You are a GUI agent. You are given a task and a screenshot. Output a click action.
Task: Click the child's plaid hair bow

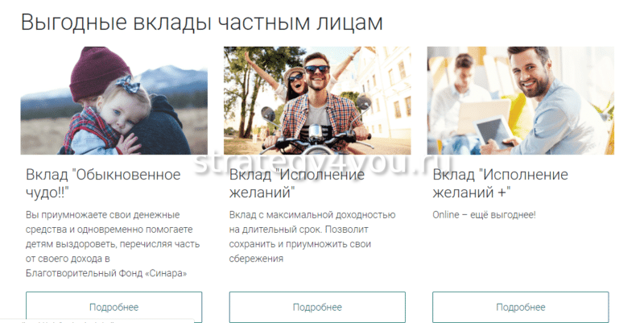127,85
